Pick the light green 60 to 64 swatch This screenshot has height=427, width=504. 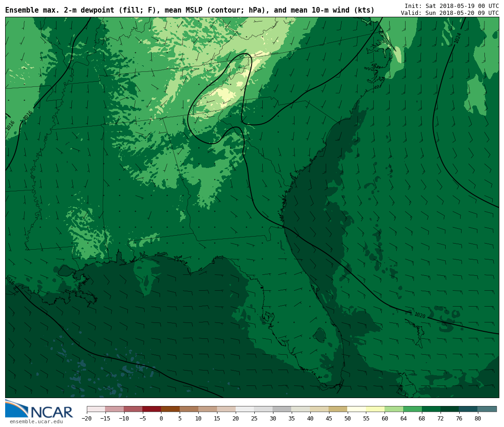(394, 409)
